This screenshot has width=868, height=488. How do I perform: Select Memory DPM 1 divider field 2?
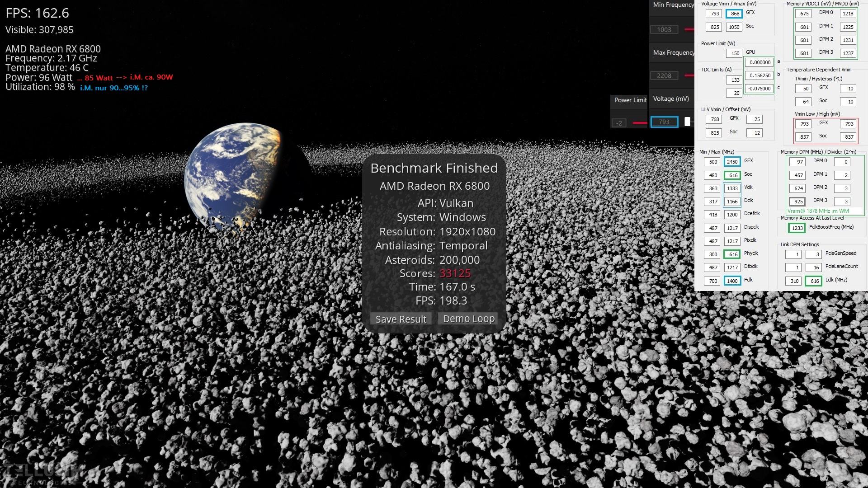pyautogui.click(x=842, y=175)
